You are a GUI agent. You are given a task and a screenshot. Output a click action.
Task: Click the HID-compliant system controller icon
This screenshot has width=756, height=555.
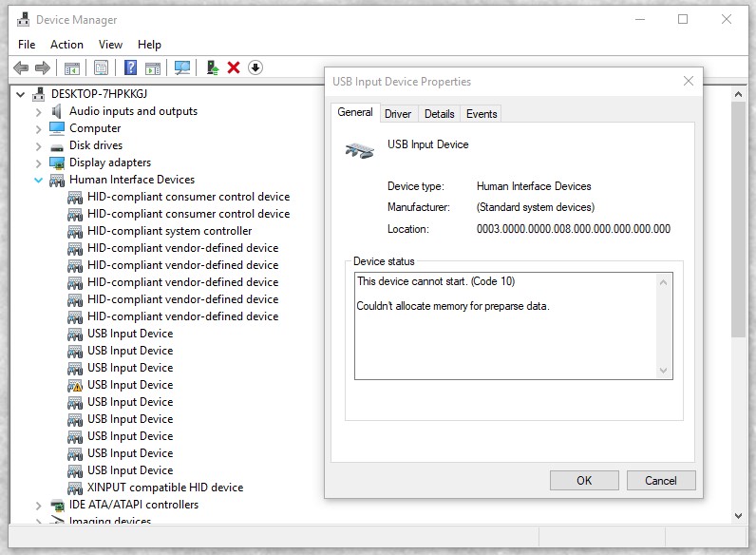click(x=75, y=232)
